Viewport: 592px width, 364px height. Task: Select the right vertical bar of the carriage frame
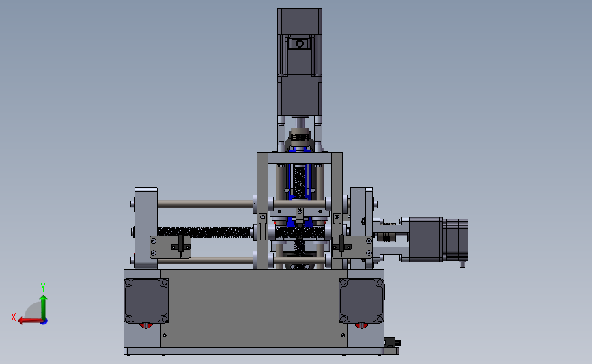(337, 211)
